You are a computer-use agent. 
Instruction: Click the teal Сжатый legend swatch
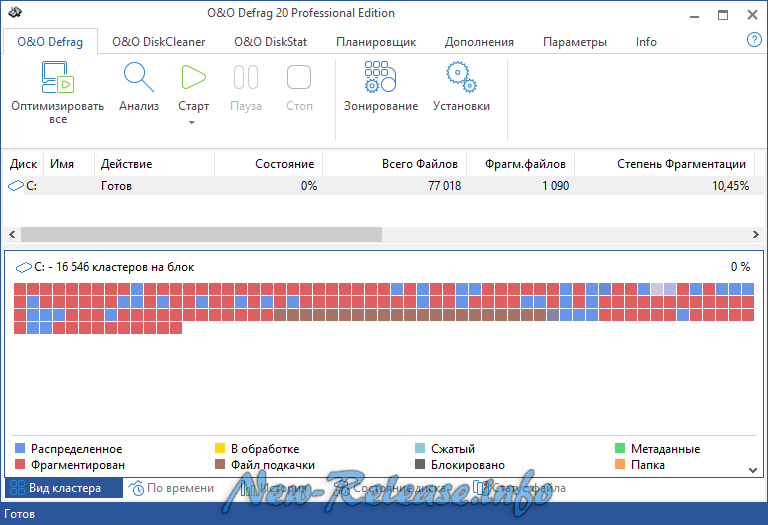pos(420,448)
